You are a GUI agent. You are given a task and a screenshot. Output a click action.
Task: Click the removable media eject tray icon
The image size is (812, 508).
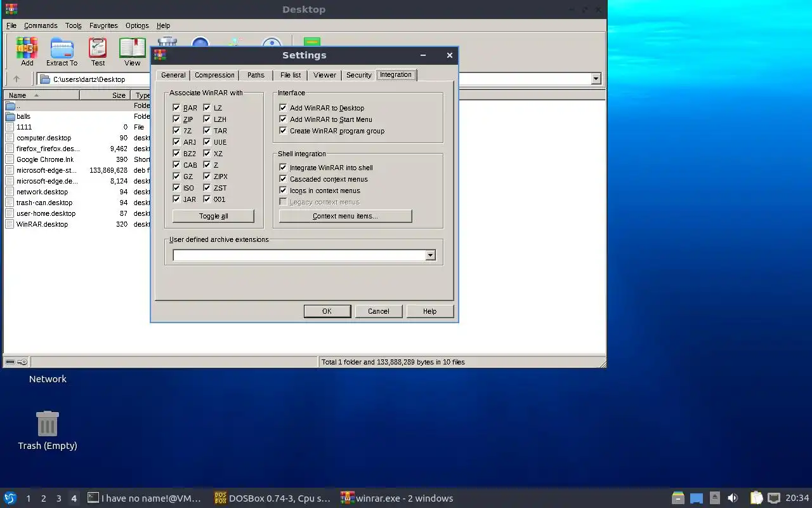[x=714, y=498]
